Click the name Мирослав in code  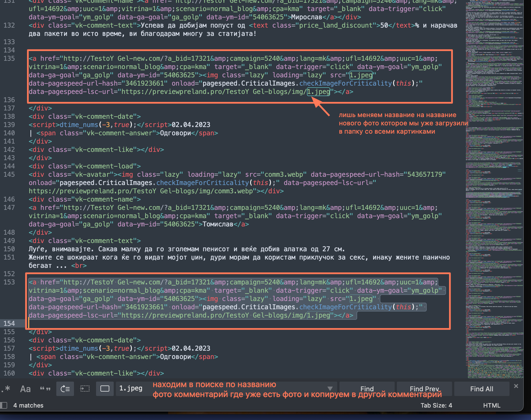[307, 17]
